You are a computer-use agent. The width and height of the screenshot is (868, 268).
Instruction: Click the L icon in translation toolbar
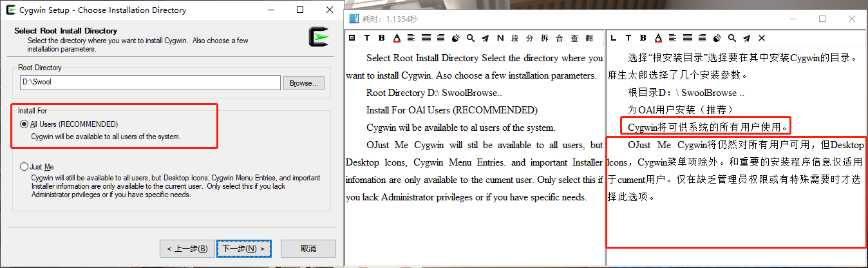click(613, 38)
